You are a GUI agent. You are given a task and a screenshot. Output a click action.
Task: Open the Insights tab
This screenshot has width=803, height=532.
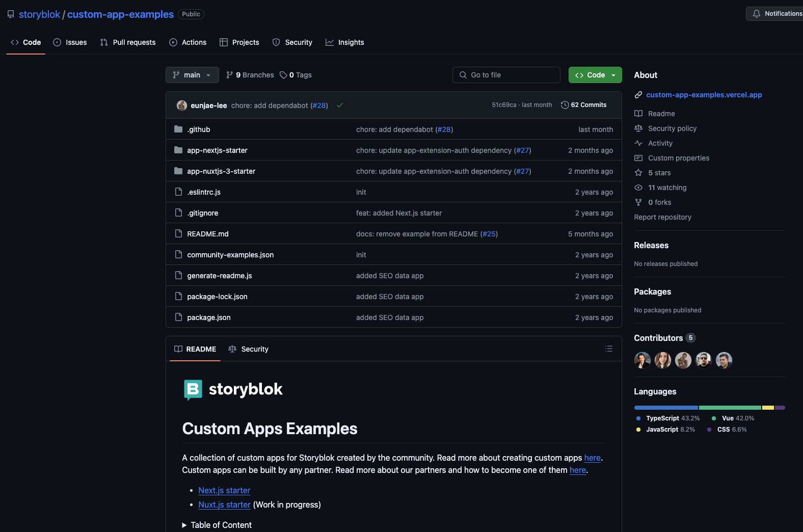[345, 42]
